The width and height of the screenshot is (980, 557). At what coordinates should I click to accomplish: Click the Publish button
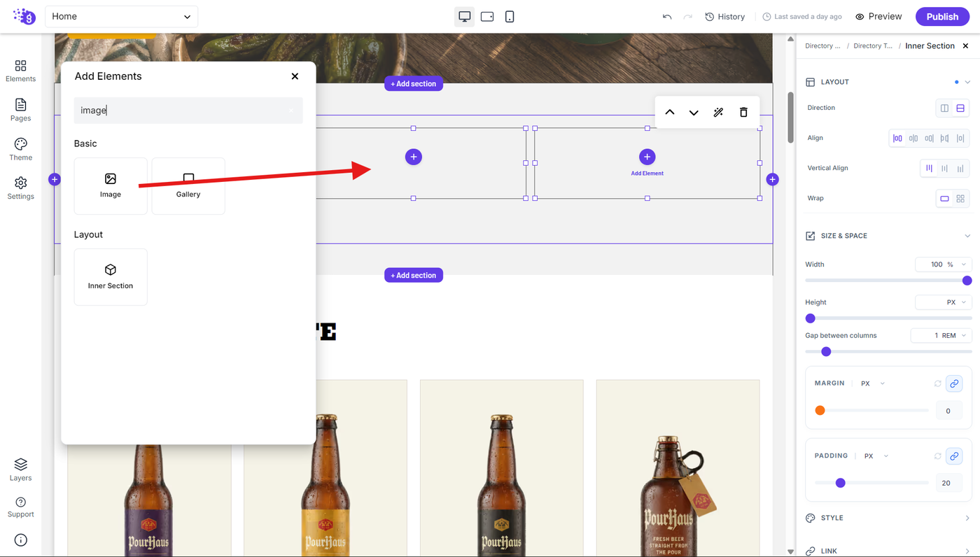pos(942,16)
